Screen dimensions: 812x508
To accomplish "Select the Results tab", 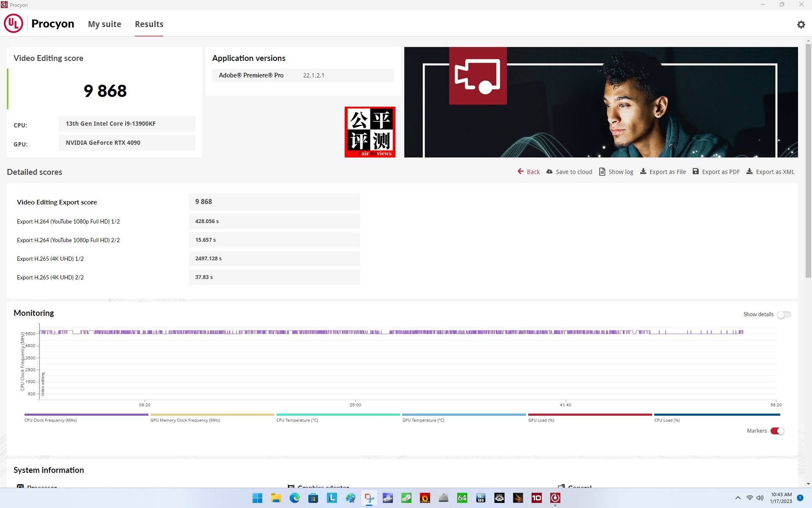I will [149, 24].
